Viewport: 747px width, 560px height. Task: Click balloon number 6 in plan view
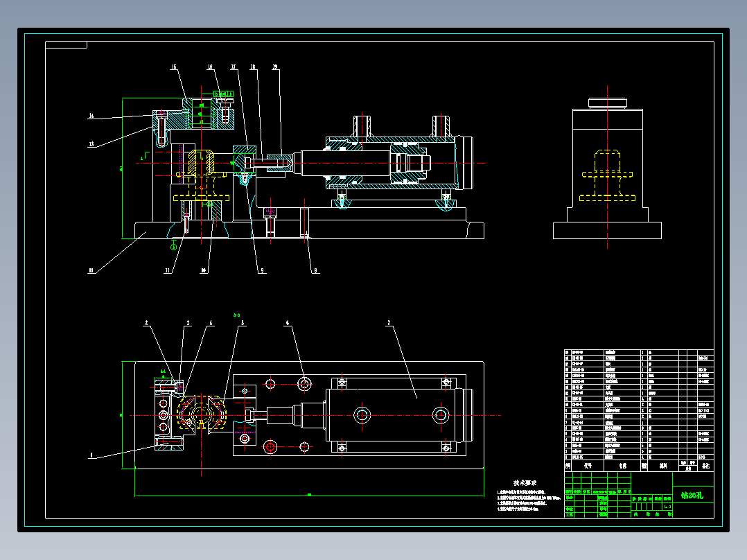pos(288,323)
